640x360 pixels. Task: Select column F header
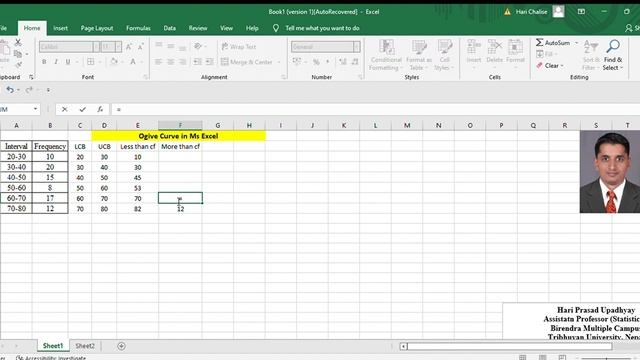coord(180,125)
